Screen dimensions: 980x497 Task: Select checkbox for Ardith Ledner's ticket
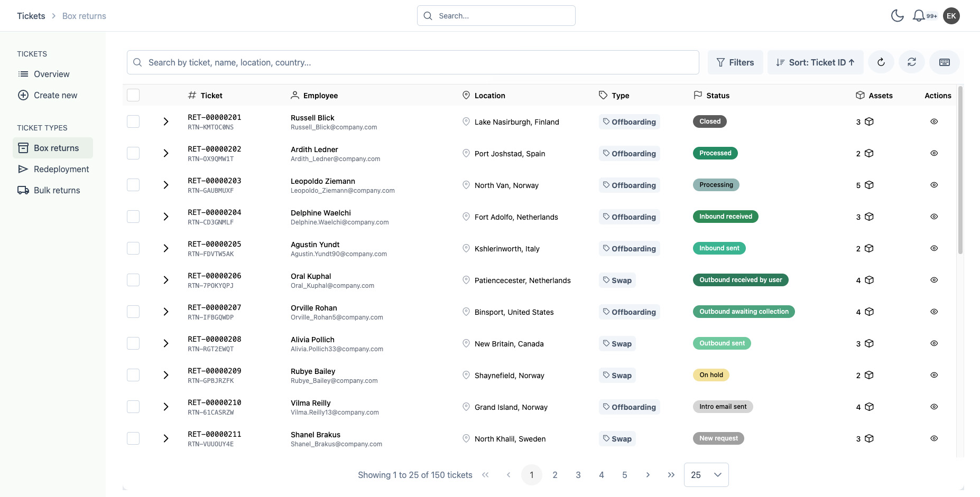point(133,153)
